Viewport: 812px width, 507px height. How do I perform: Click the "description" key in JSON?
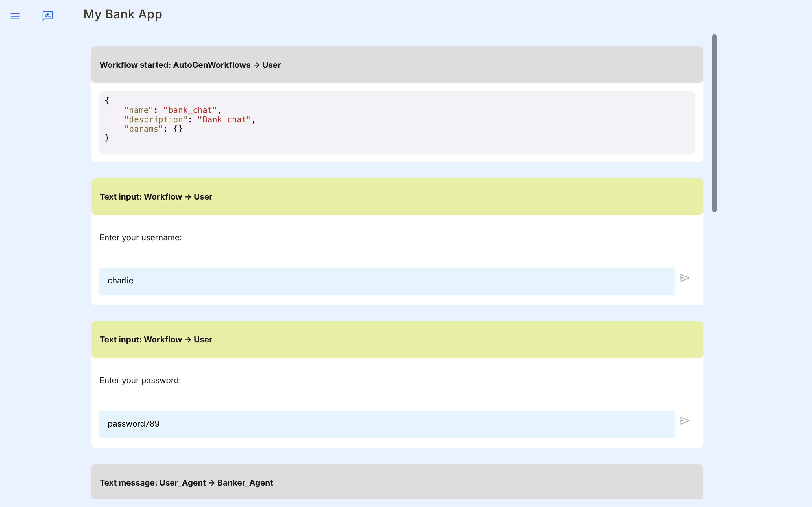pyautogui.click(x=156, y=120)
